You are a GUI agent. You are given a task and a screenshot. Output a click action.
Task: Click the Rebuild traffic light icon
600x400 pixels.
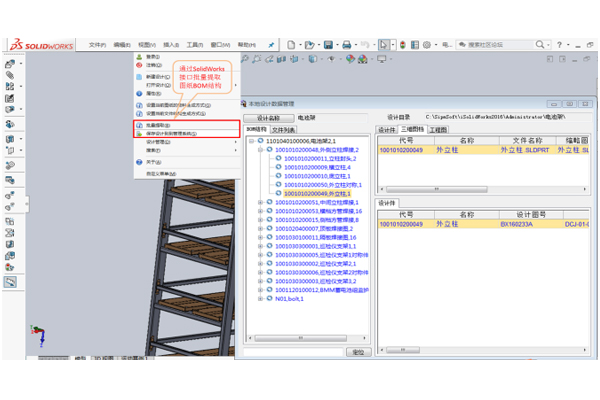tap(403, 45)
